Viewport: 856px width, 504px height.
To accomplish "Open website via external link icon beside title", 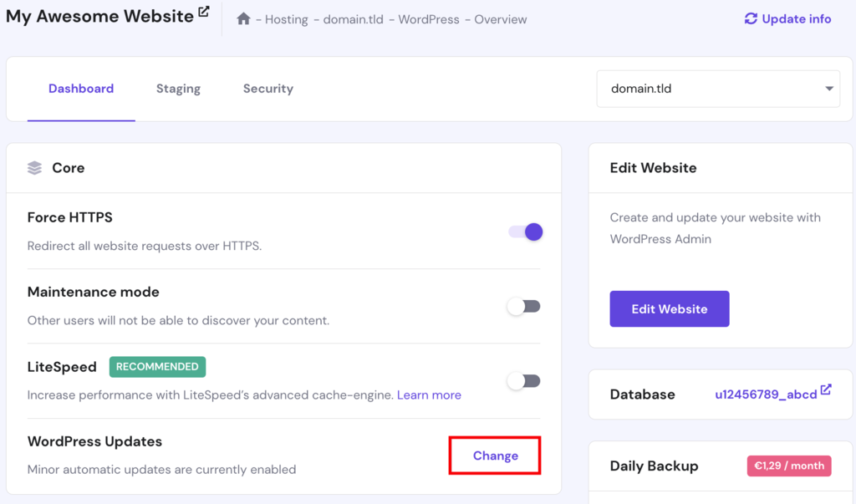I will (204, 11).
